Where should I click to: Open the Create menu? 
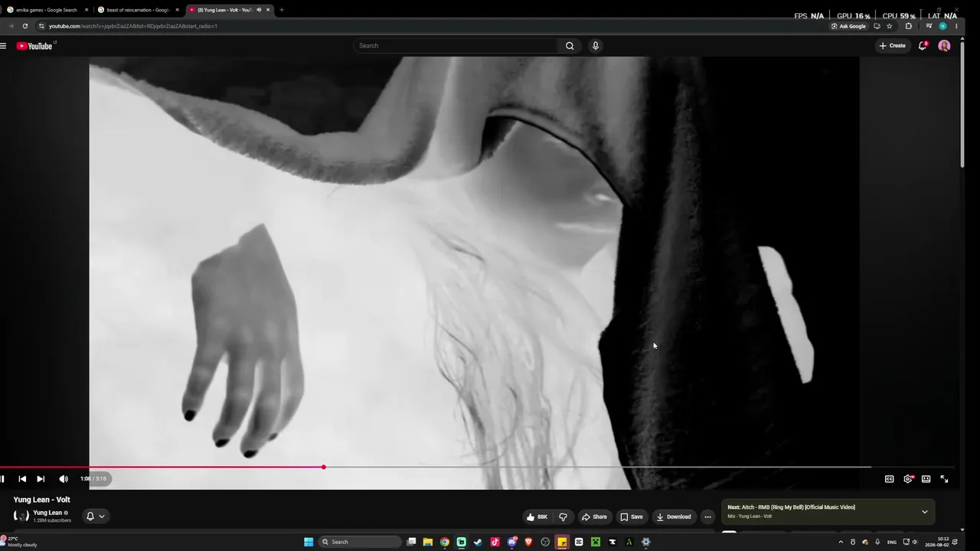[892, 46]
